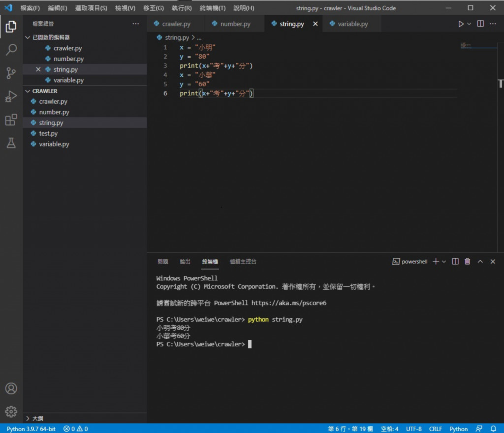Open the Testing flask view

click(x=11, y=143)
